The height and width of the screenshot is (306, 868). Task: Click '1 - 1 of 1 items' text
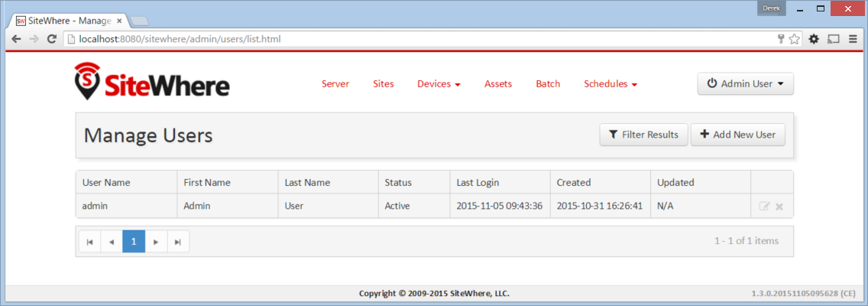click(x=747, y=241)
